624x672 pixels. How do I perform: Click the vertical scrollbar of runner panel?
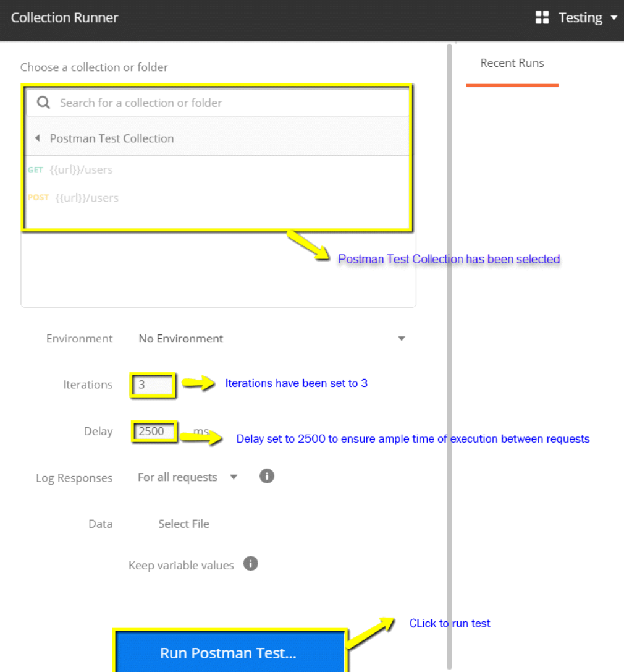point(449,355)
